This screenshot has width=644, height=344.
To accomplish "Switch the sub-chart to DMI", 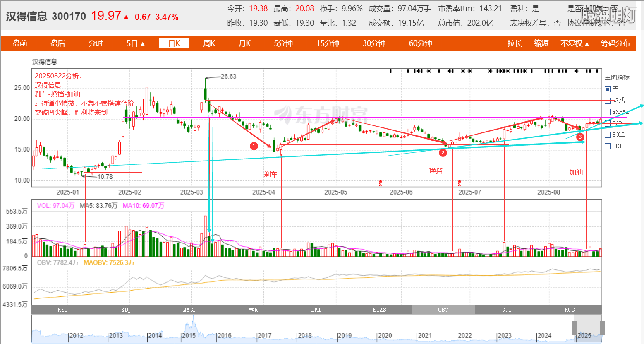I will [316, 310].
